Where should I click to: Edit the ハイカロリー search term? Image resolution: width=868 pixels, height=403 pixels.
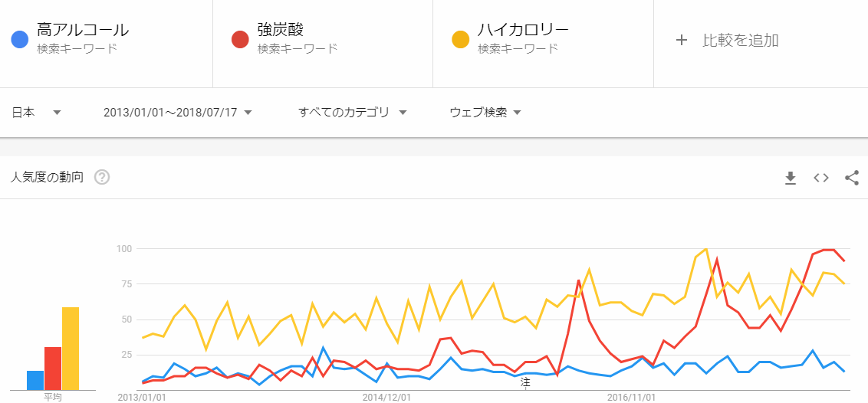523,31
